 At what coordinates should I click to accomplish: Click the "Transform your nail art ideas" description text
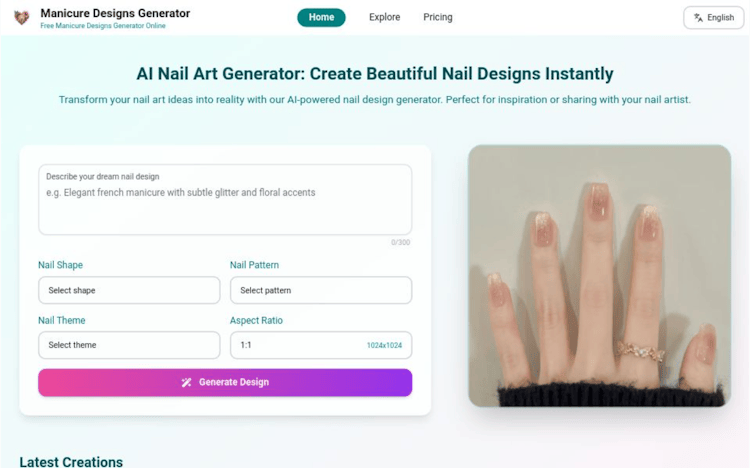[375, 100]
